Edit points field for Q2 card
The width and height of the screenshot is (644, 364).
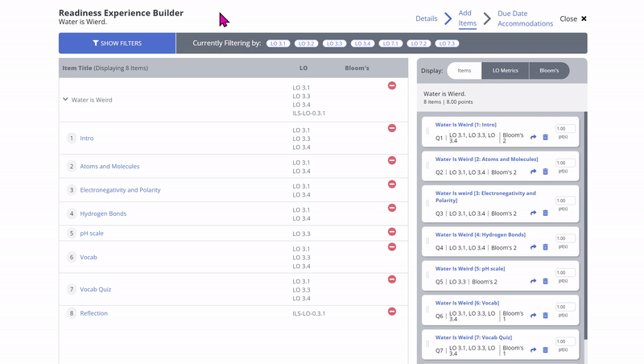pyautogui.click(x=565, y=163)
